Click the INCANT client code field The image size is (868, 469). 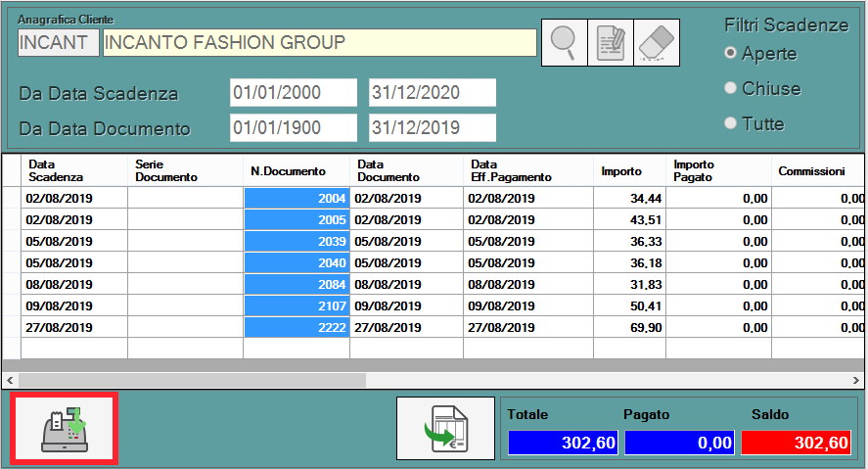click(58, 42)
